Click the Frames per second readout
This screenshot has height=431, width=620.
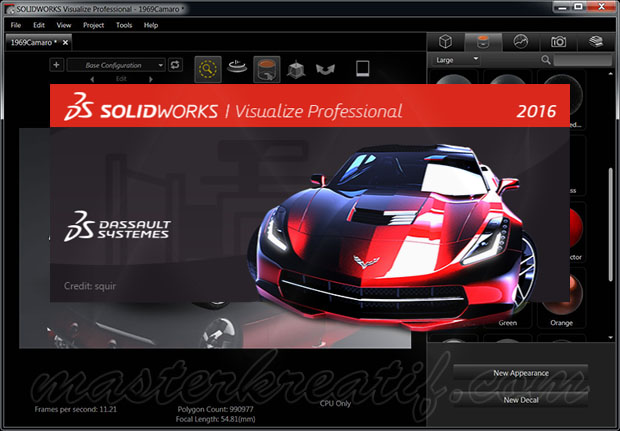pyautogui.click(x=76, y=409)
